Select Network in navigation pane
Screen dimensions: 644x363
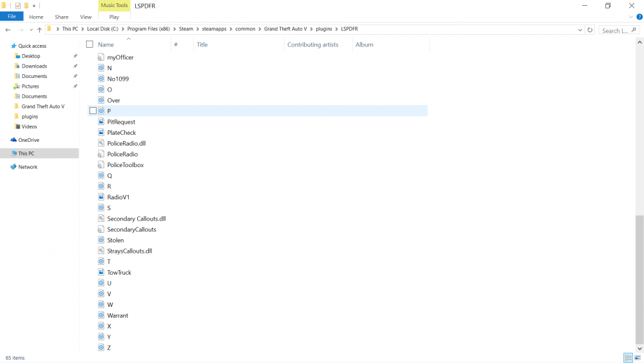click(x=28, y=167)
